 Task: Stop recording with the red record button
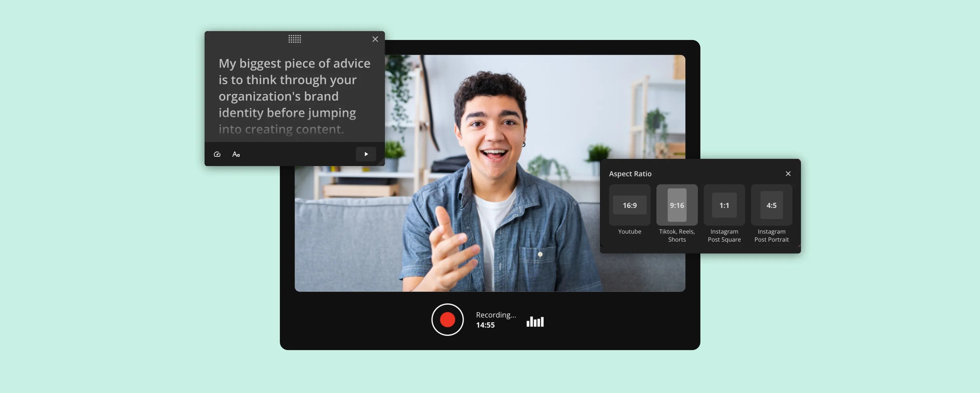pos(447,320)
